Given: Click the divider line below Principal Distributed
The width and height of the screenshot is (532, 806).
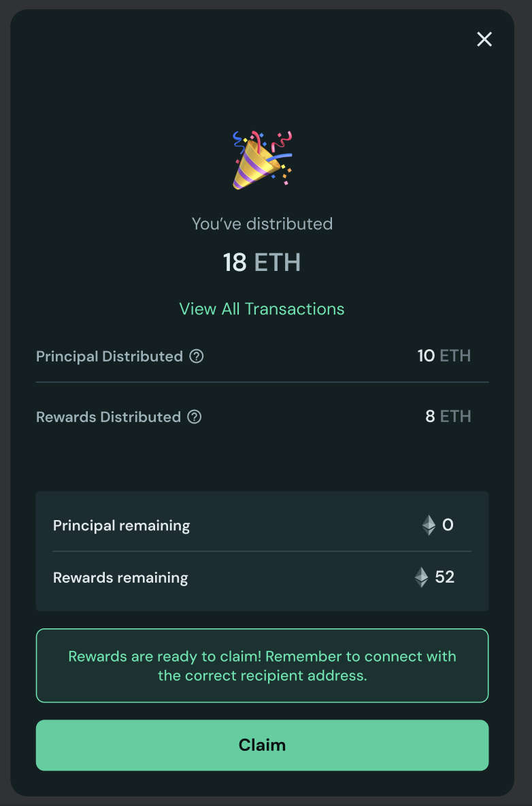Looking at the screenshot, I should tap(262, 382).
